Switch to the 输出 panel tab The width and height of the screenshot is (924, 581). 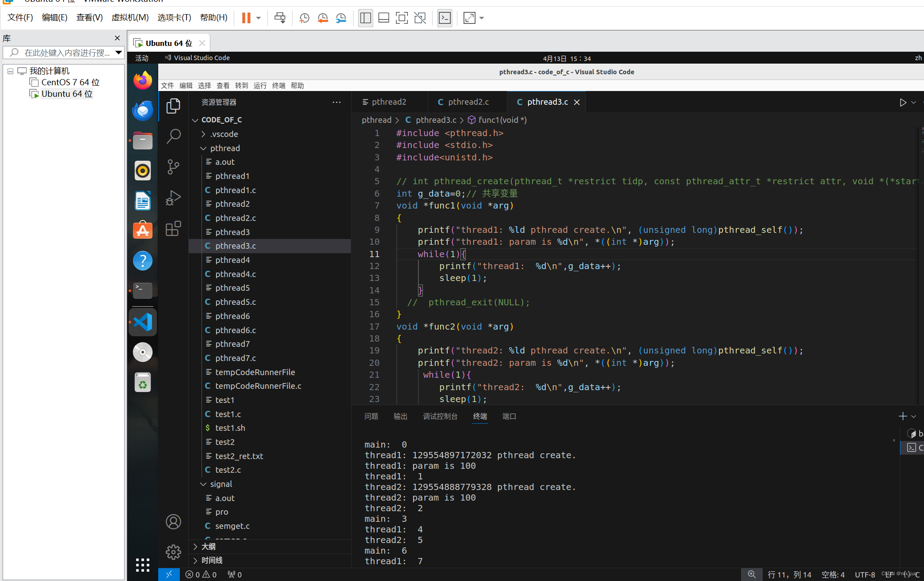click(400, 416)
